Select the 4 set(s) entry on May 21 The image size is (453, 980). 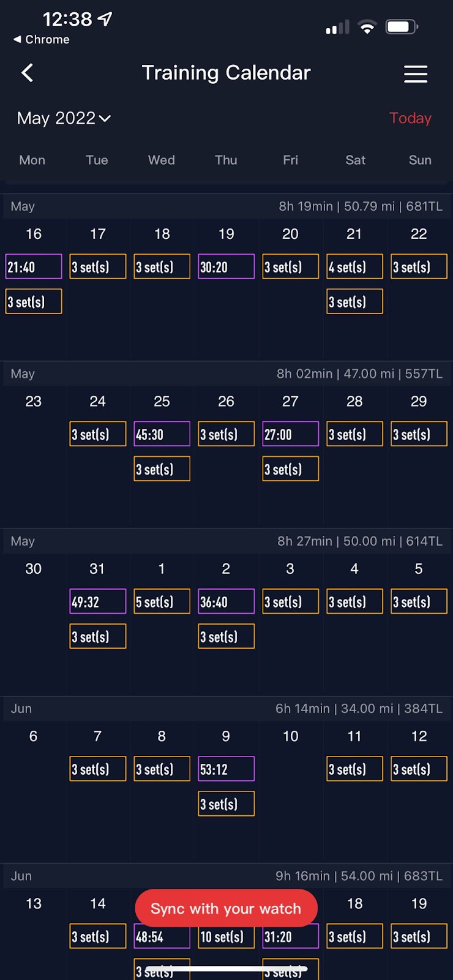(355, 266)
